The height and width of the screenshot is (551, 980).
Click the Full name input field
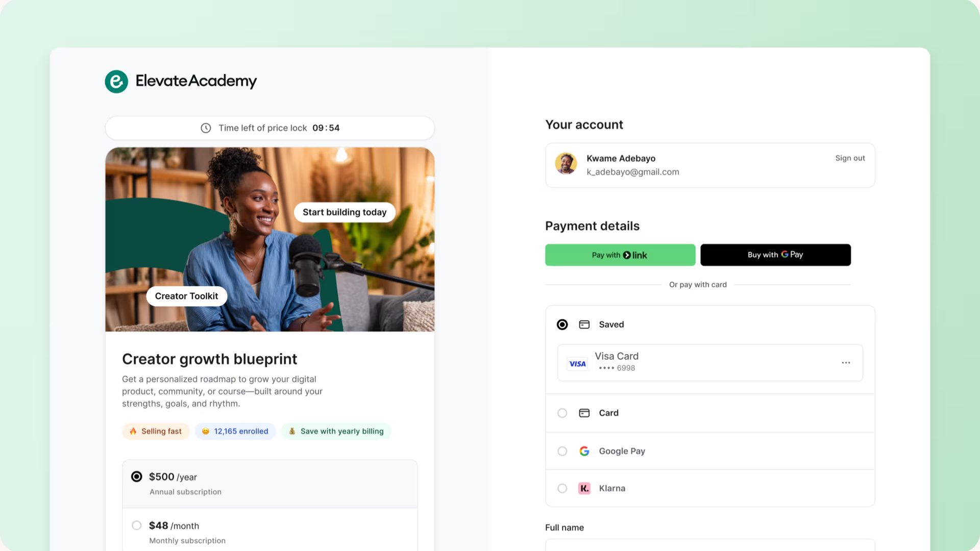(x=710, y=545)
